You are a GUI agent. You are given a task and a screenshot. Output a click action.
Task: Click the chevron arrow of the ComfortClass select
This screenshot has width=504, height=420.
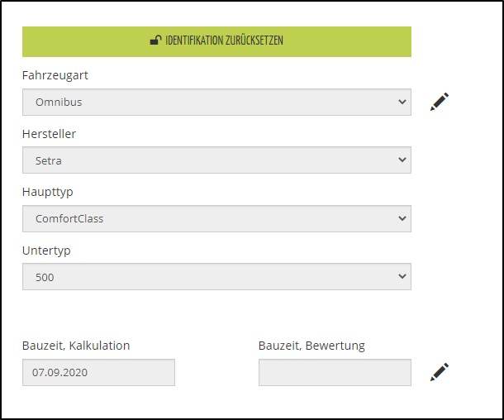402,219
